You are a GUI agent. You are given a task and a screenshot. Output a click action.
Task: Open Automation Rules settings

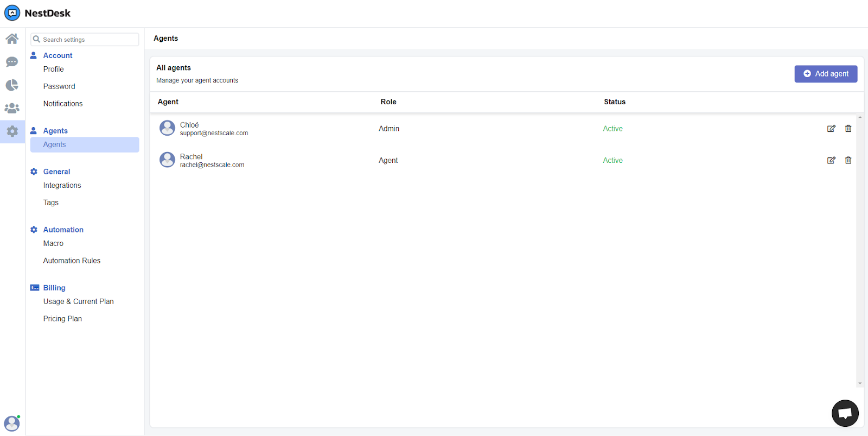point(72,261)
